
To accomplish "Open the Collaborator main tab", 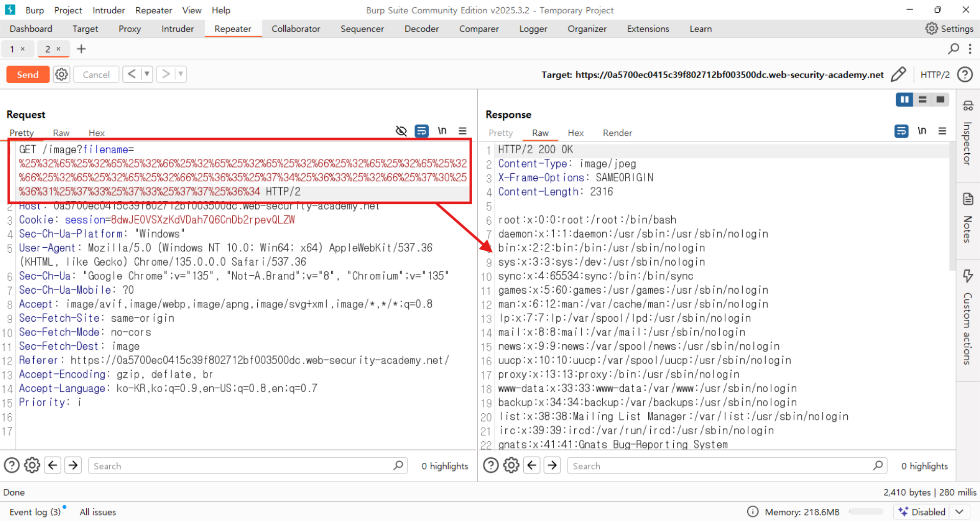I will coord(296,29).
